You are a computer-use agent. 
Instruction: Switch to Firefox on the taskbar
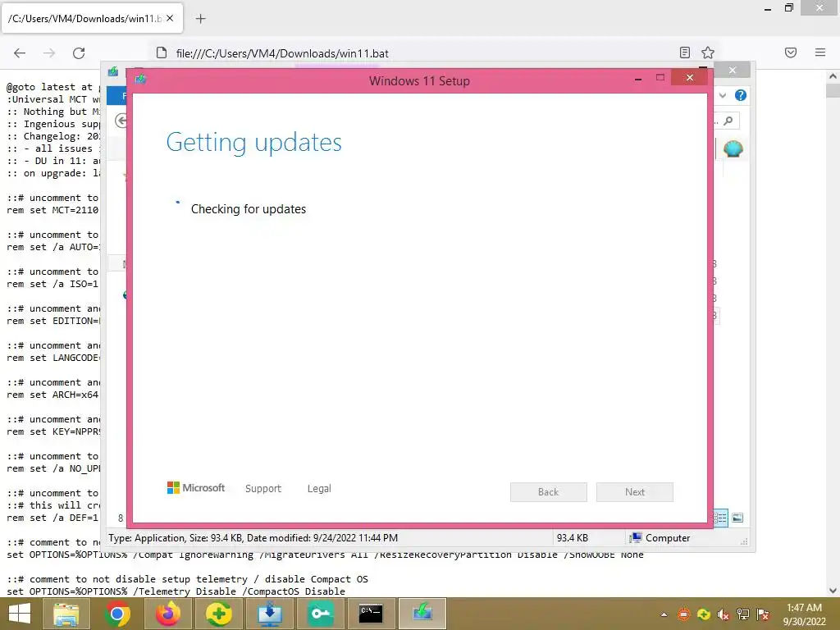point(168,614)
